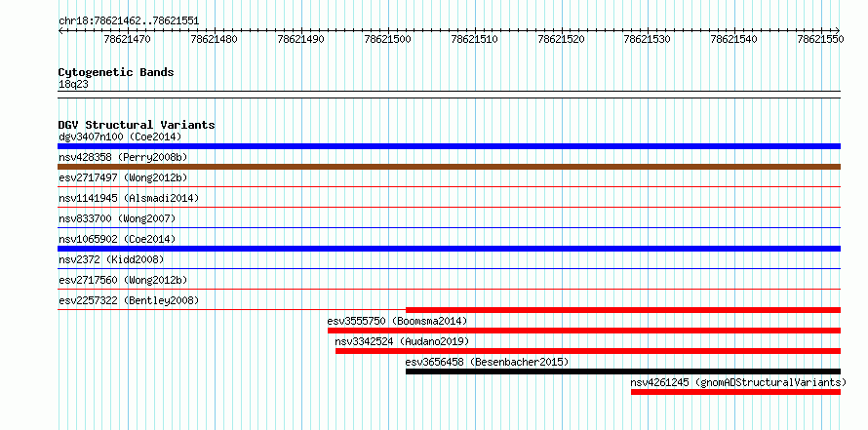Click the nsv1141945 (Alsmadi2014) label

[129, 198]
